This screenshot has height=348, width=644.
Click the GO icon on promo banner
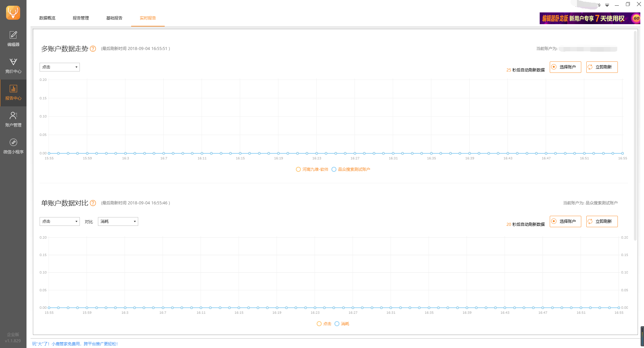point(636,18)
